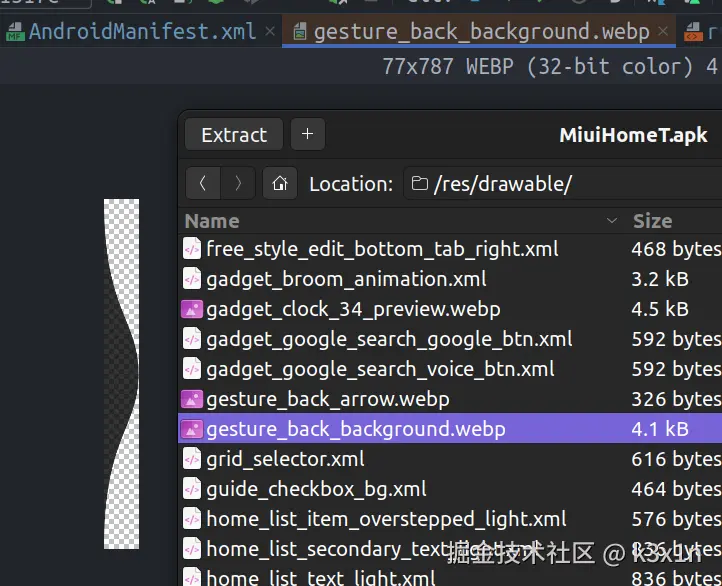Click the Extract button

click(234, 134)
